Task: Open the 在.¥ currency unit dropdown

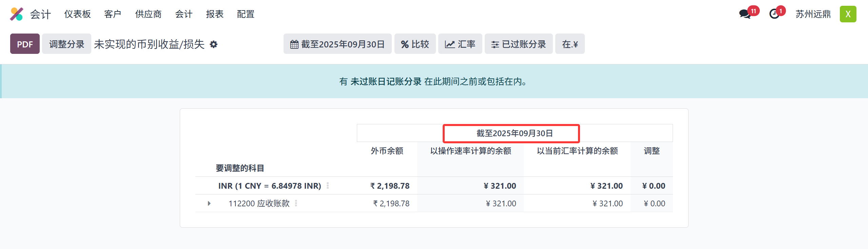Action: 570,44
